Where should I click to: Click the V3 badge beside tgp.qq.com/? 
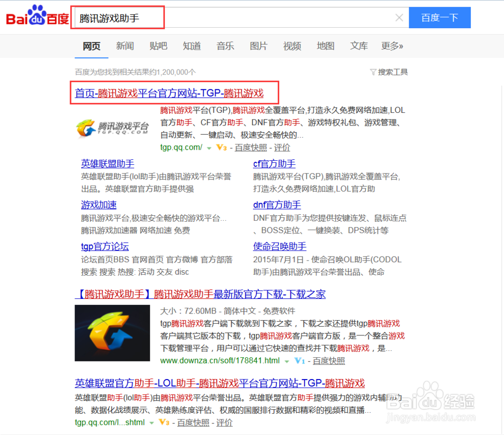point(221,148)
